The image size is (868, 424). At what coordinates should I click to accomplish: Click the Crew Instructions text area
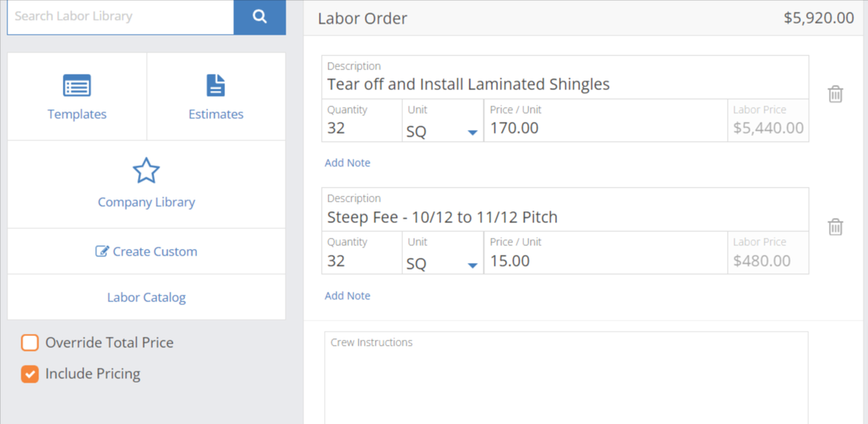tap(565, 377)
